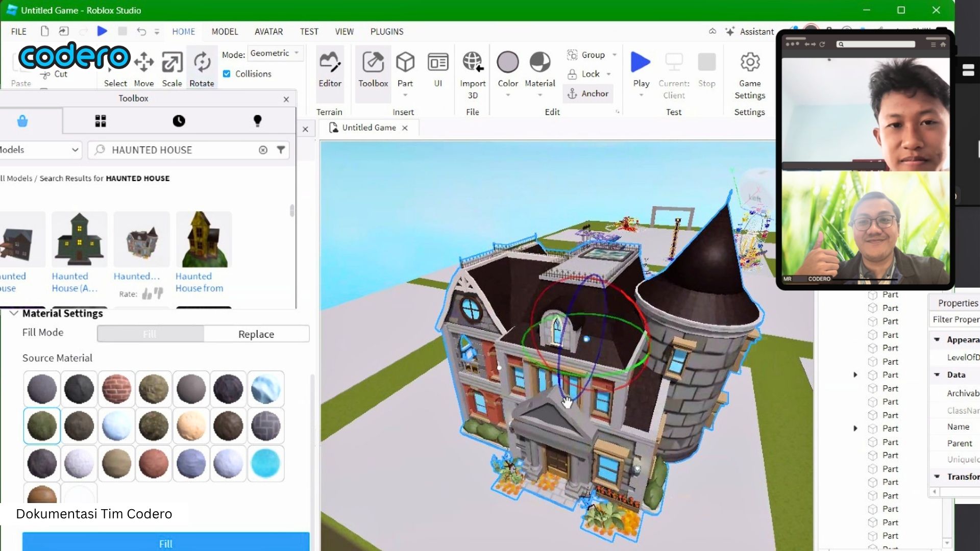
Task: Click the new file icon
Action: tap(44, 31)
